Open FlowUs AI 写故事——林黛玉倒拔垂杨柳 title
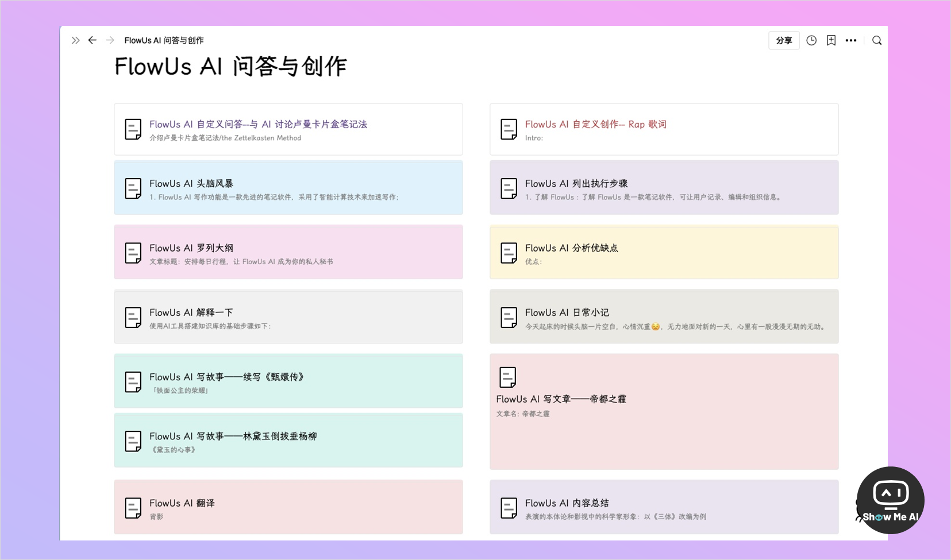Screen dimensions: 951x560 coord(233,436)
